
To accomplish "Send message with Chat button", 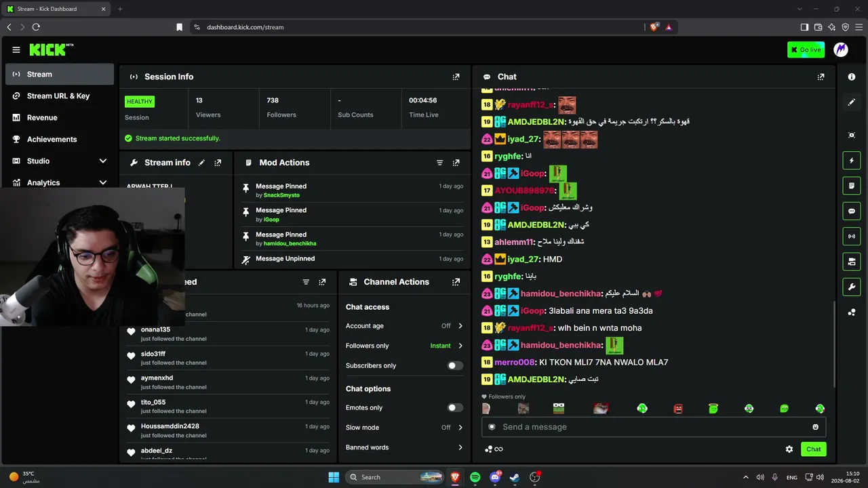I will [814, 449].
